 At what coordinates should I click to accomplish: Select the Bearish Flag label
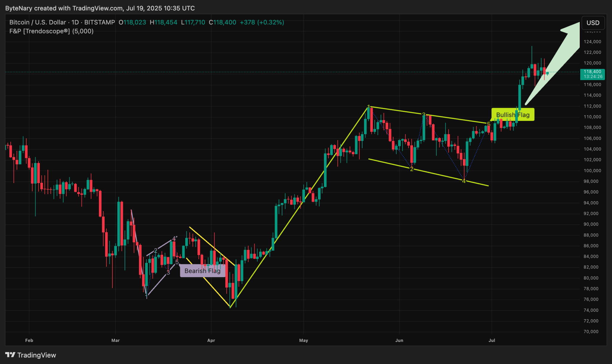(x=203, y=271)
